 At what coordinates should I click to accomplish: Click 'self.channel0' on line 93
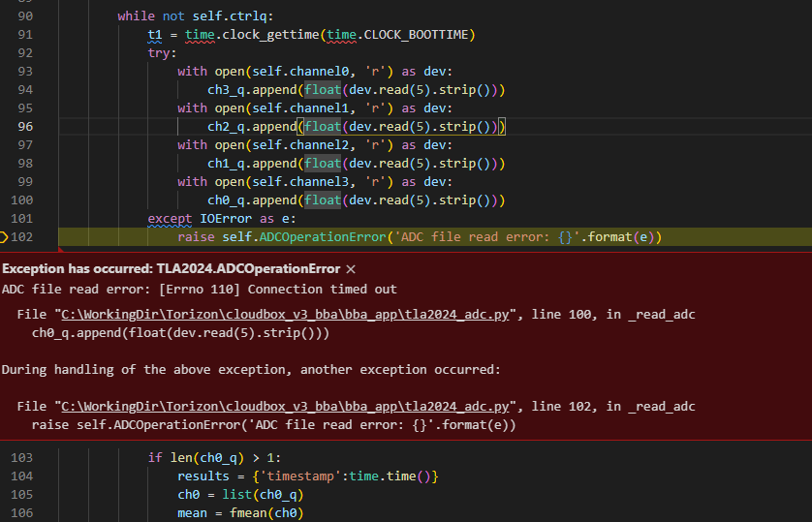(300, 72)
